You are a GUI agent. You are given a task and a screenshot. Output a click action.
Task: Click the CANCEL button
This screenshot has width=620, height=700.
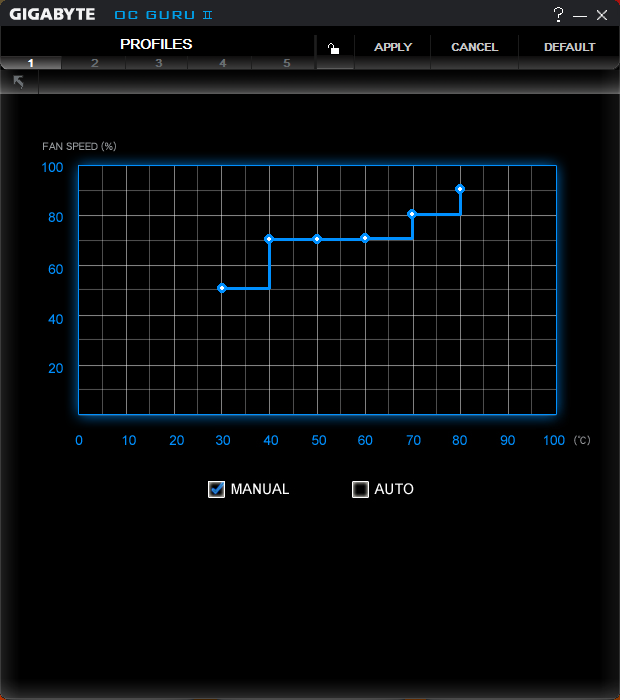474,47
